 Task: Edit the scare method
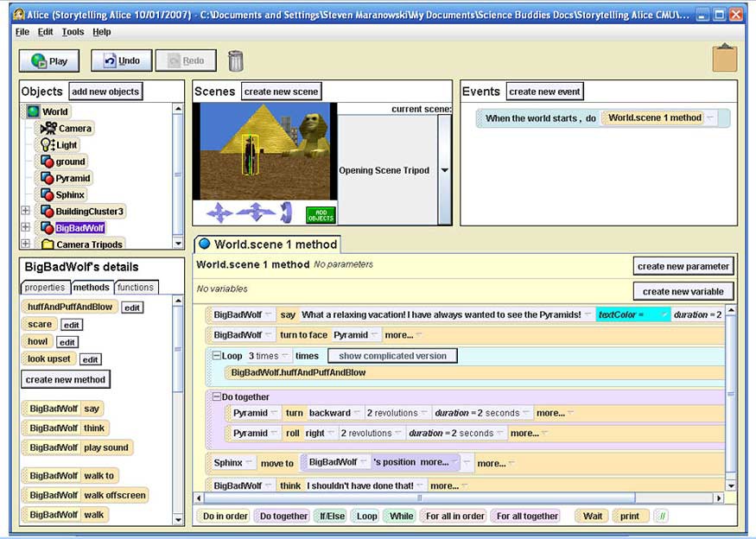(72, 325)
